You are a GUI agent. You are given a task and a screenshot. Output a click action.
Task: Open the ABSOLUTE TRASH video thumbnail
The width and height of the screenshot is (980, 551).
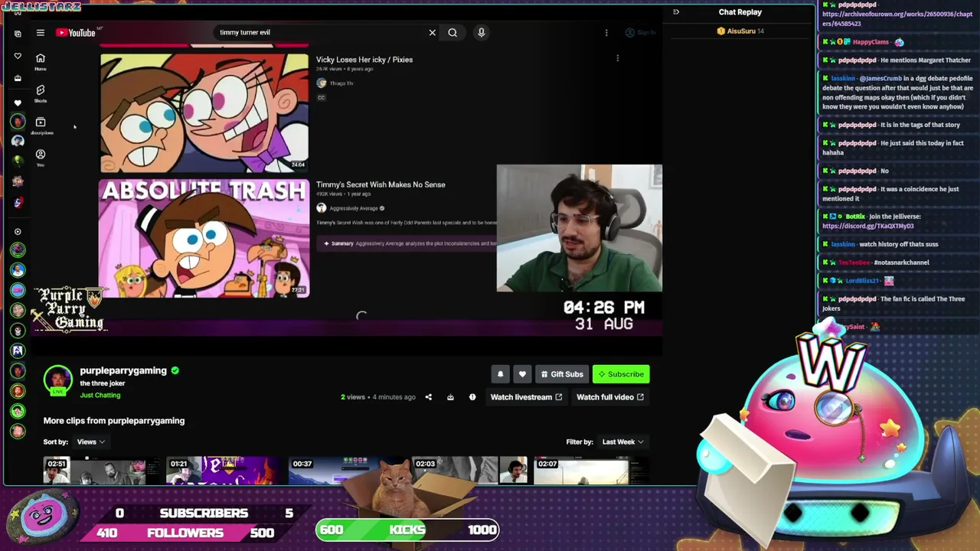pos(204,238)
